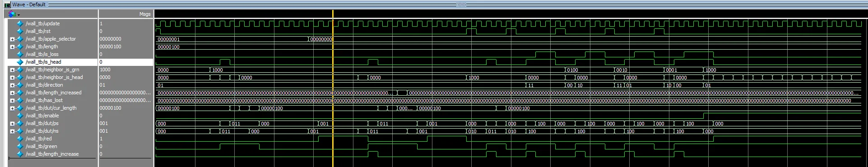The height and width of the screenshot is (167, 868).
Task: Select the /wall_tb/dut/cur_length signal name
Action: tap(51, 108)
